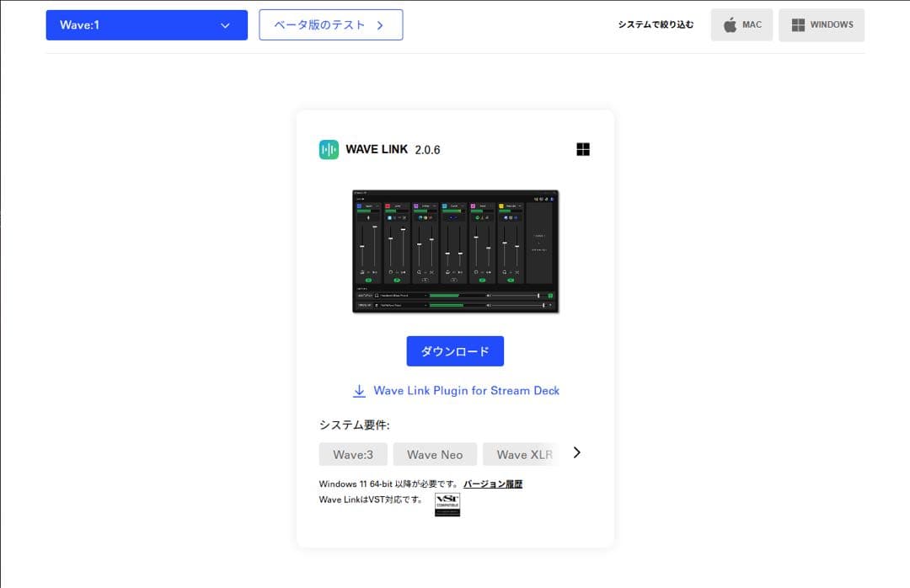Image resolution: width=910 pixels, height=588 pixels.
Task: Enable the WINDOWS system filter
Action: [x=822, y=24]
